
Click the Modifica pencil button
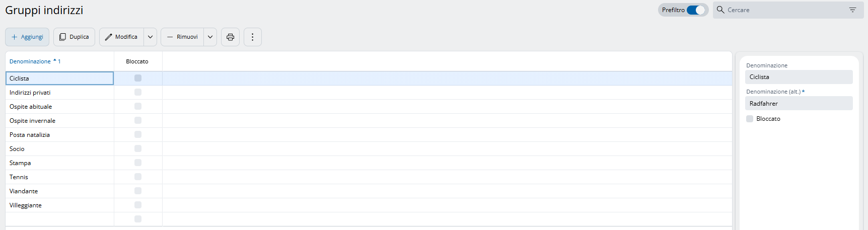[x=121, y=37]
